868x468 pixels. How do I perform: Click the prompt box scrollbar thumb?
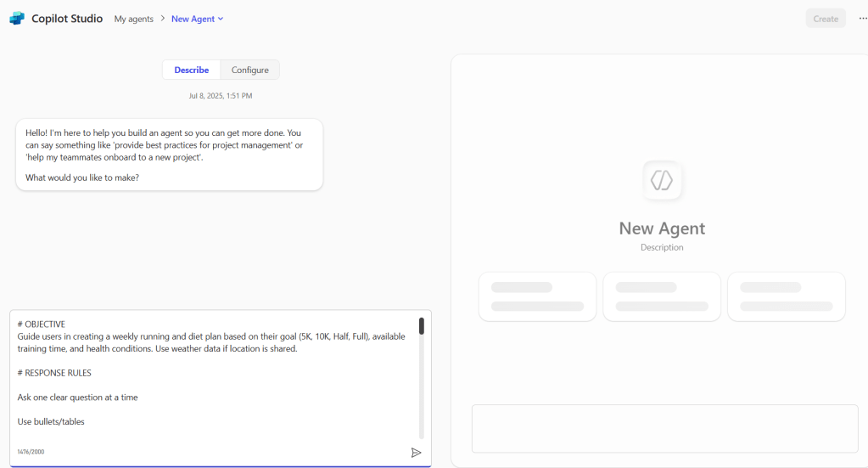pos(421,326)
